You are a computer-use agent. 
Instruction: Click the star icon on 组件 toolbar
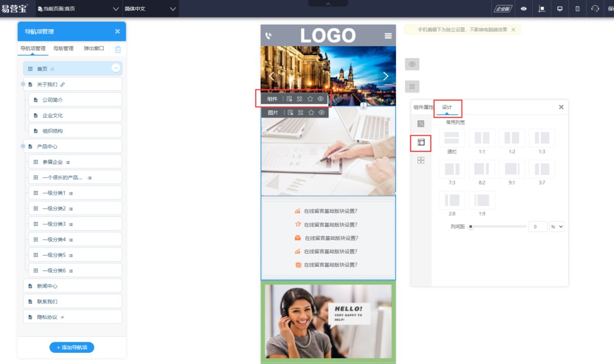tap(310, 99)
